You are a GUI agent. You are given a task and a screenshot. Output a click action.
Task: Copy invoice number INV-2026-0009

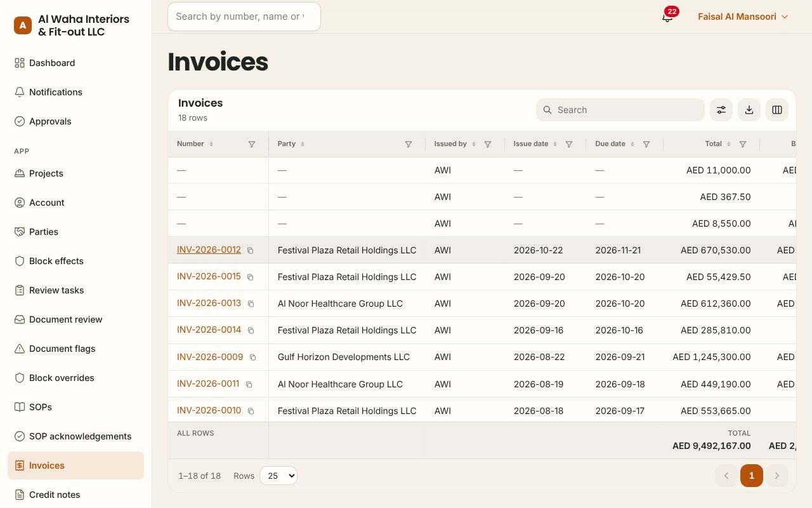(252, 358)
